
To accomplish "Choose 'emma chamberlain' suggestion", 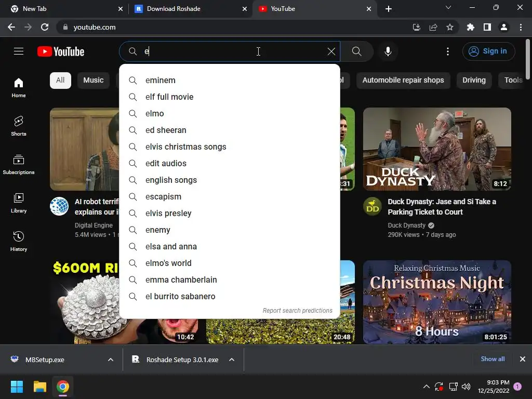I will [x=230, y=280].
